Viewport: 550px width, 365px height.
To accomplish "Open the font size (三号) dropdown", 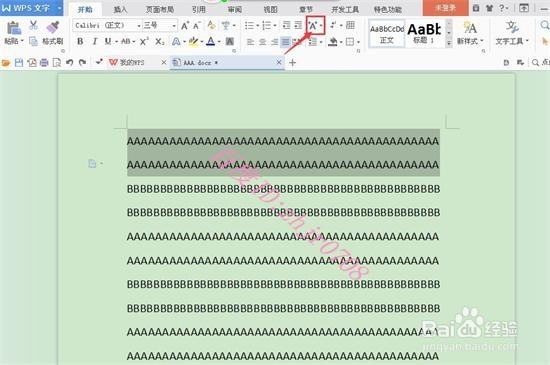I will [x=174, y=26].
